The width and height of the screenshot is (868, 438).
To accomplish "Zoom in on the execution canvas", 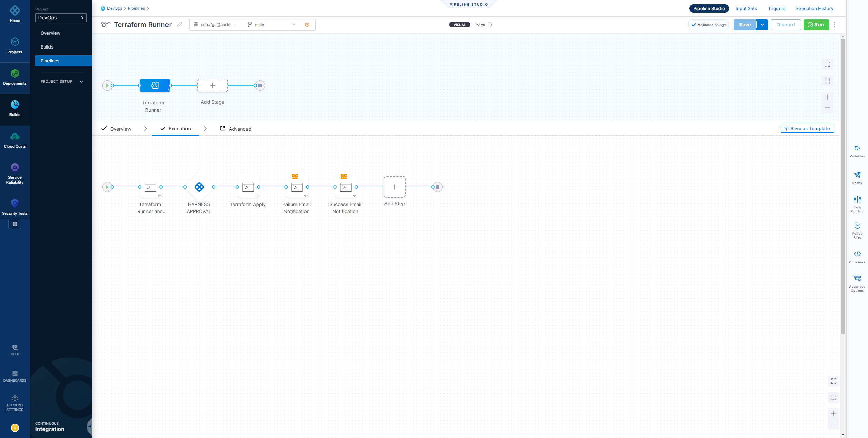I will click(x=834, y=414).
